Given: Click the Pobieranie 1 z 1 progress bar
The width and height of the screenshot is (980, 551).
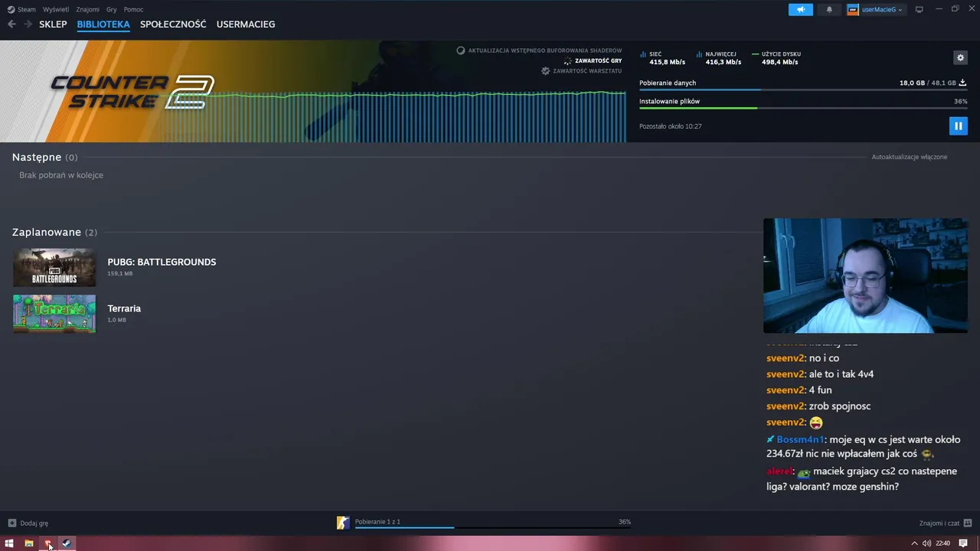Looking at the screenshot, I should tap(493, 527).
